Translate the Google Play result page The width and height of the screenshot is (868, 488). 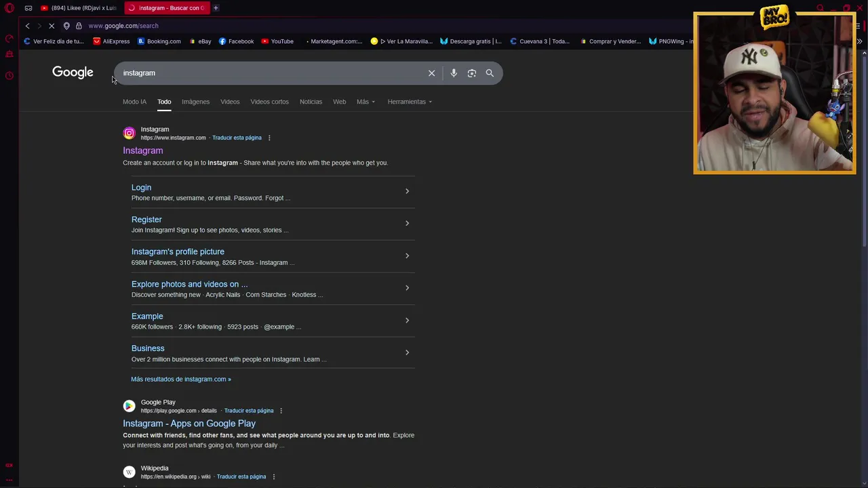pyautogui.click(x=249, y=411)
